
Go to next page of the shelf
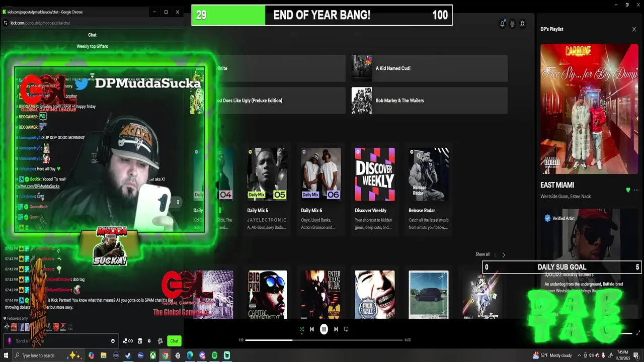tap(504, 255)
